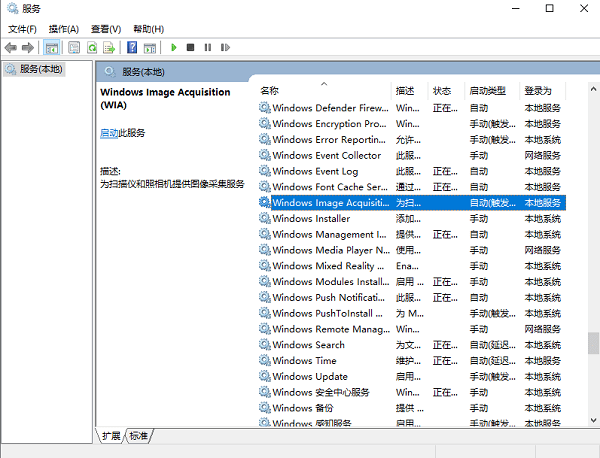The height and width of the screenshot is (458, 600).
Task: Click the Refresh toolbar icon
Action: click(92, 48)
